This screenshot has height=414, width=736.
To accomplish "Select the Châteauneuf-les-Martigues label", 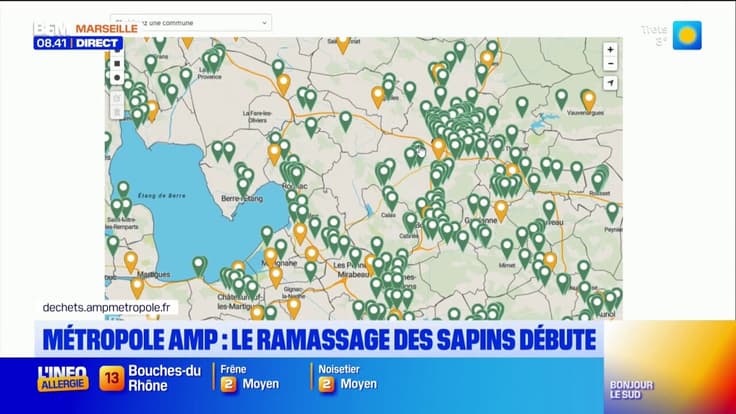I will [238, 301].
